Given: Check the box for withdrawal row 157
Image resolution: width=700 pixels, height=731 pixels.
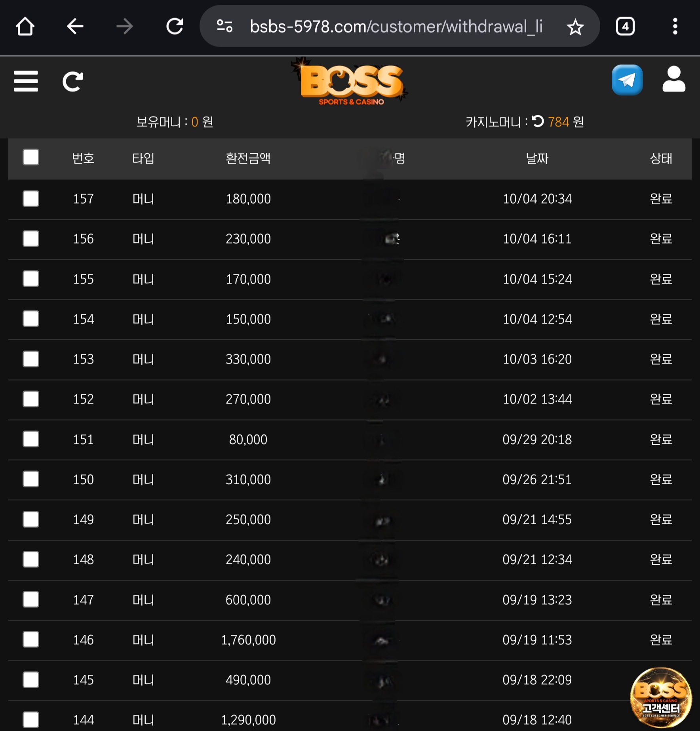Looking at the screenshot, I should click(31, 198).
